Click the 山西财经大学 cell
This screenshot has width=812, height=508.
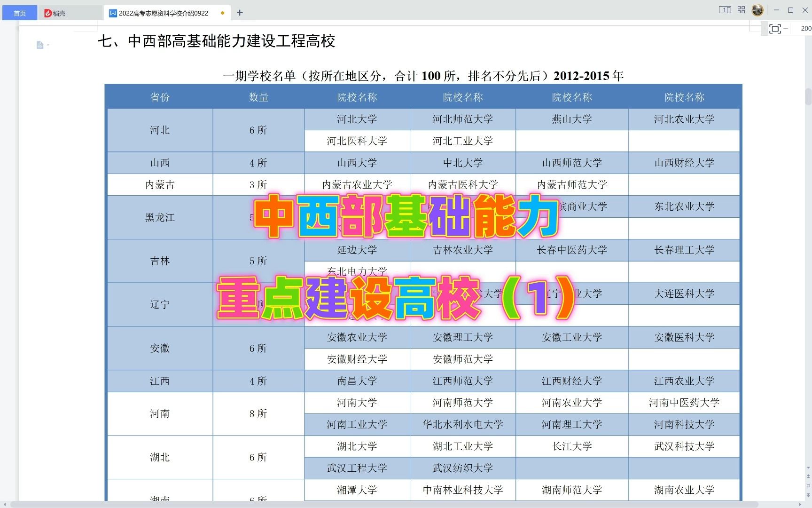click(684, 163)
